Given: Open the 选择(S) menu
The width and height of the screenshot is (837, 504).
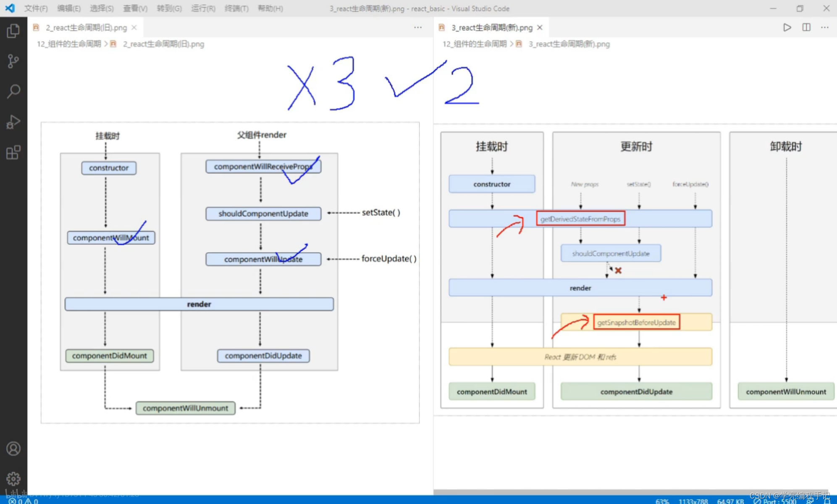Looking at the screenshot, I should click(102, 8).
